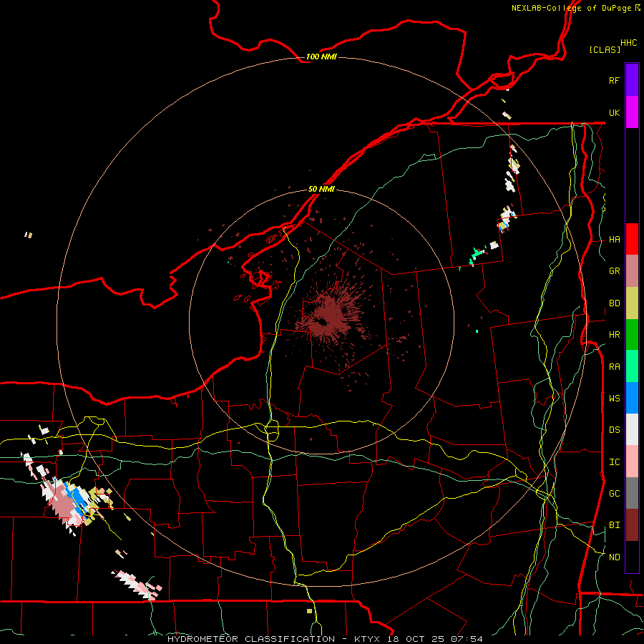
Task: Click the "RA" legend label
Action: click(615, 367)
